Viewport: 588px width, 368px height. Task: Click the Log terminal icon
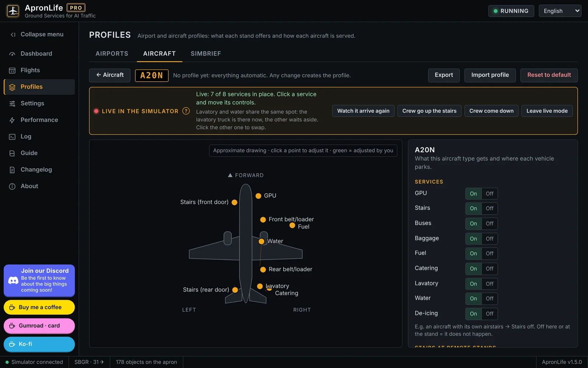pyautogui.click(x=12, y=137)
